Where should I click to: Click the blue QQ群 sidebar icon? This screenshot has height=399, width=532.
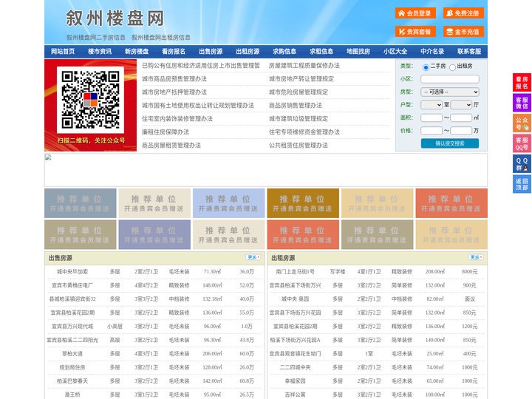coord(522,164)
